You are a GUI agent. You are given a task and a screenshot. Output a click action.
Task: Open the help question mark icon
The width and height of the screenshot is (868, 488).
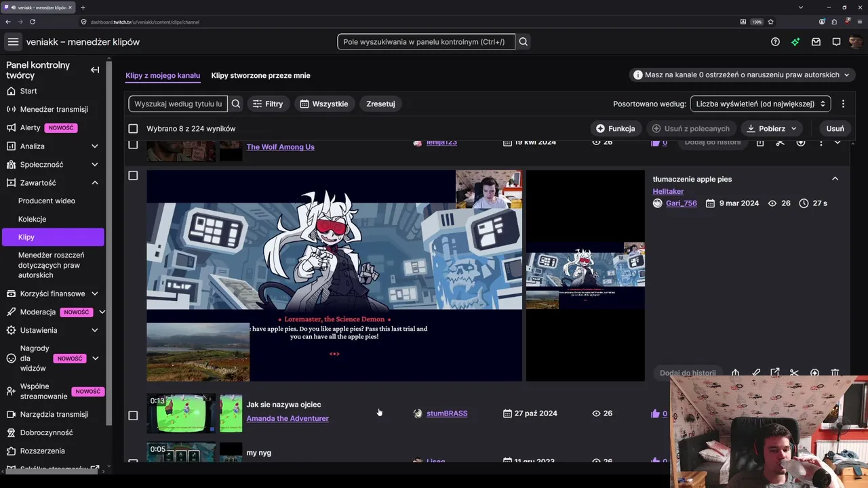point(775,42)
